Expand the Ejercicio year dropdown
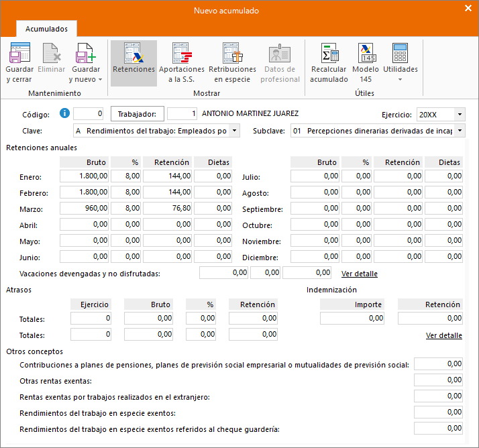The image size is (479, 448). (x=460, y=115)
